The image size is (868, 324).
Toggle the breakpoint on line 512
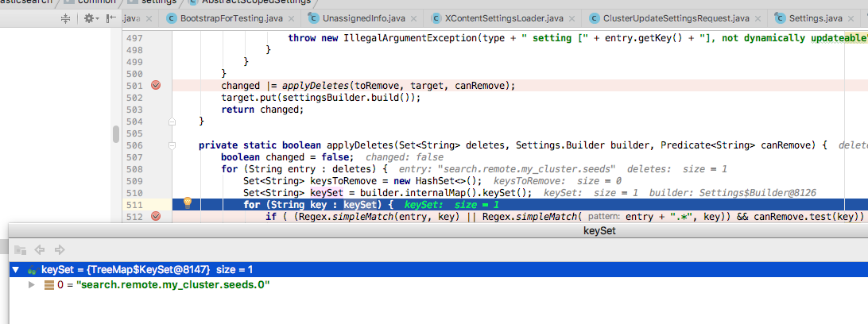coord(156,216)
